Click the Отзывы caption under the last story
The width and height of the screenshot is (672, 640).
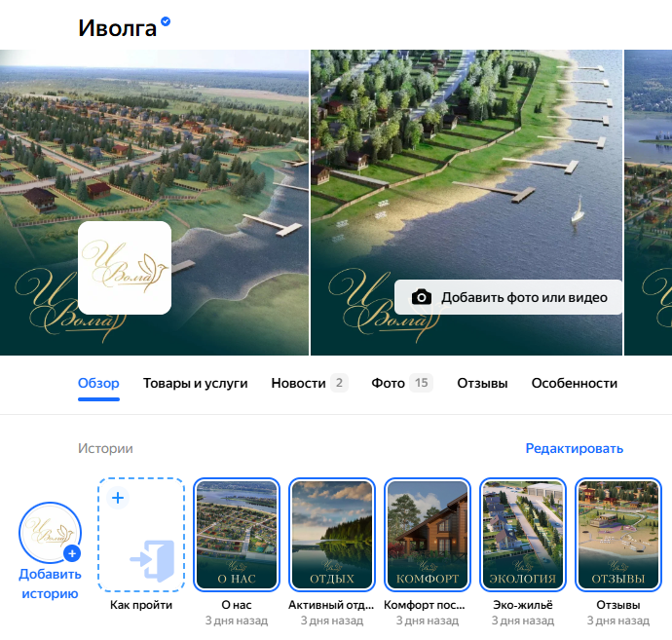(618, 605)
